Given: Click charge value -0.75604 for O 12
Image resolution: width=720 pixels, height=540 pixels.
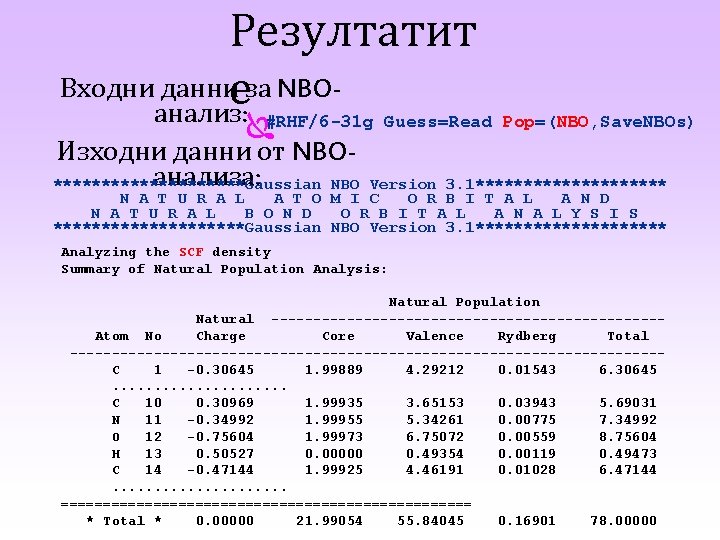Looking at the screenshot, I should 220,437.
